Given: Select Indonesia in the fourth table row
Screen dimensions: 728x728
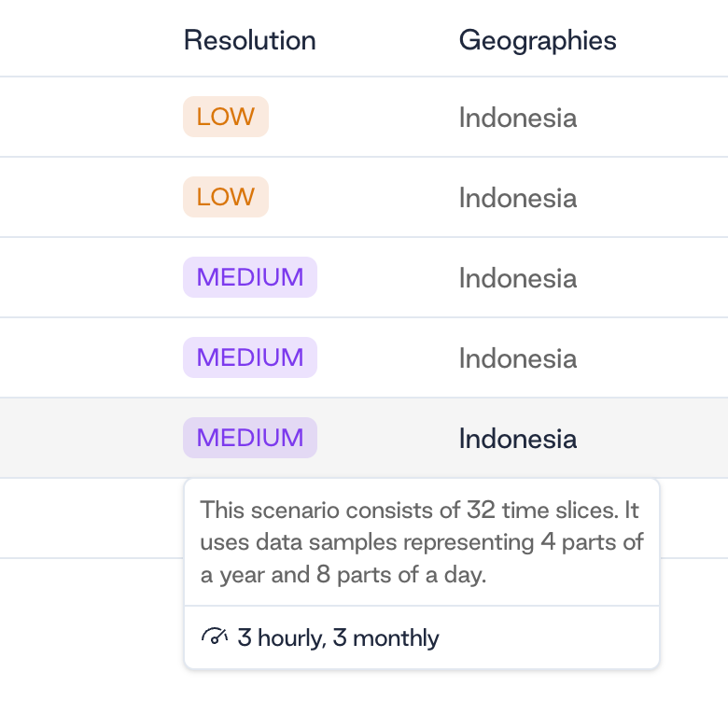Looking at the screenshot, I should click(x=518, y=358).
